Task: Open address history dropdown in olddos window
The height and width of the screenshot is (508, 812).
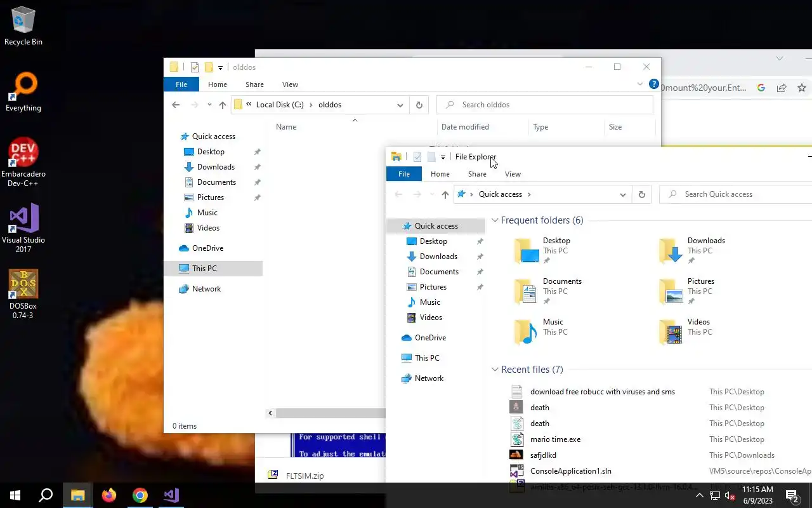Action: point(400,105)
